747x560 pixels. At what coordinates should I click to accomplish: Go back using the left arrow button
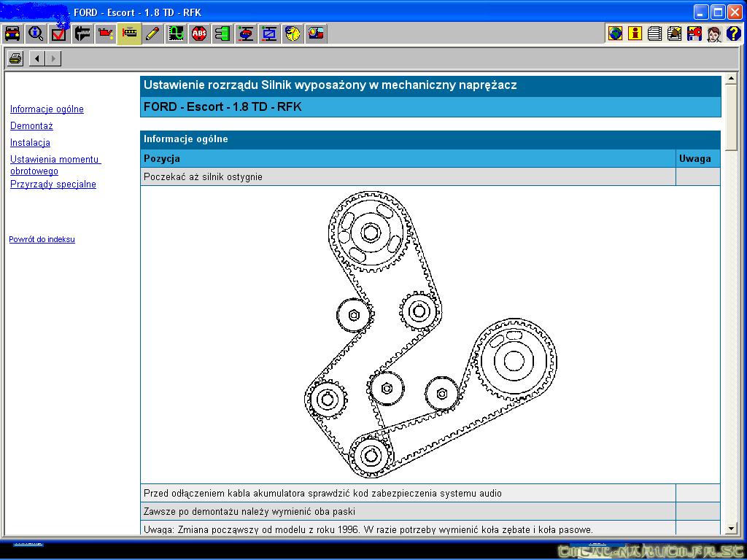click(x=37, y=58)
